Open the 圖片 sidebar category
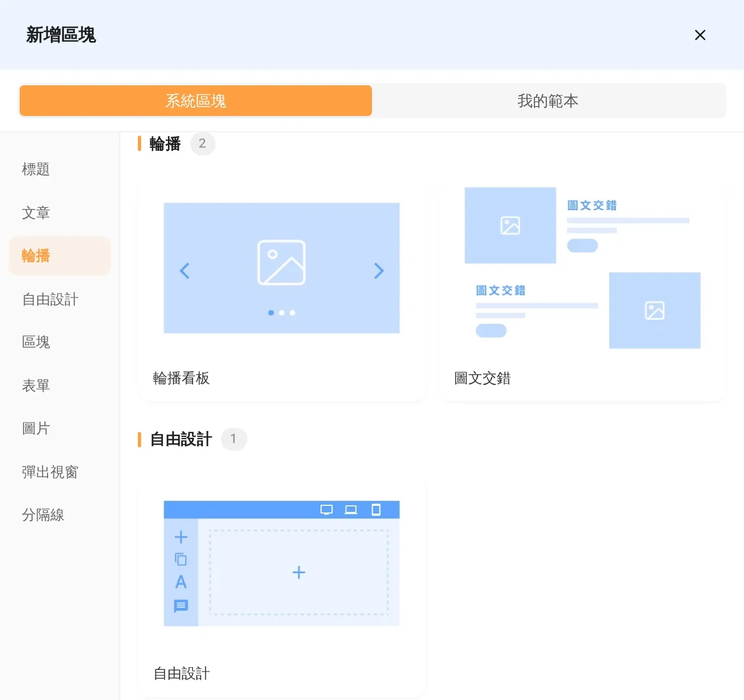744x700 pixels. tap(36, 429)
